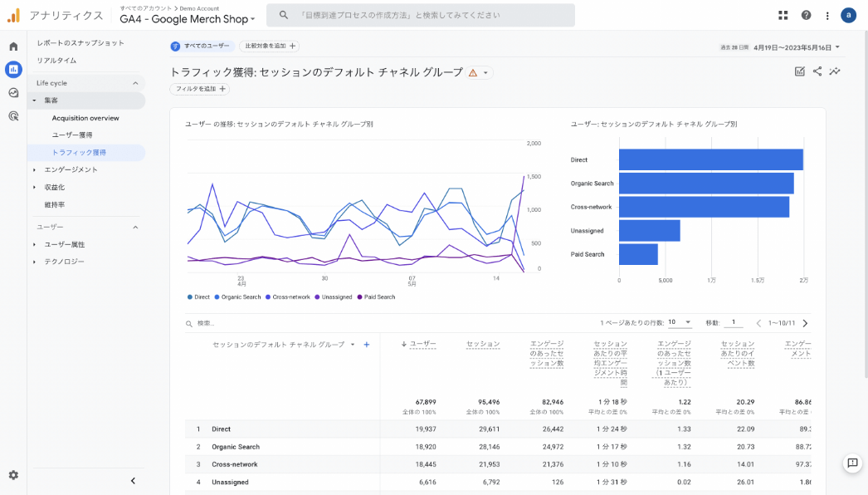Viewport: 868px width, 495px height.
Task: Expand the エンゲージメント group
Action: pyautogui.click(x=34, y=169)
